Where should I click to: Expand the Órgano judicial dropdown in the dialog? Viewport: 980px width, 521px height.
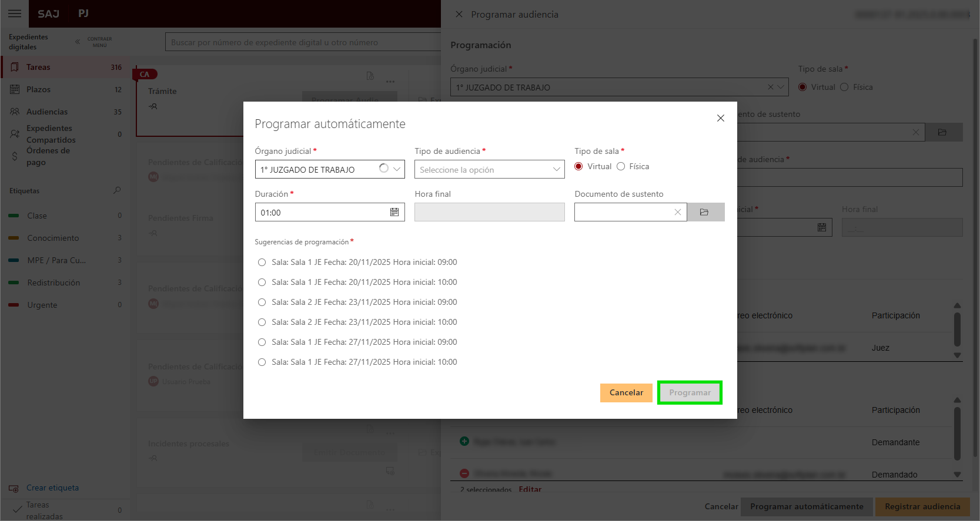[397, 169]
